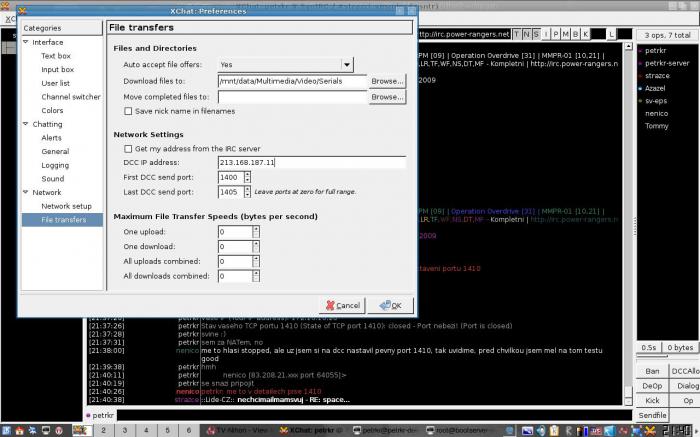Select General under Chatting
700x437 pixels.
55,151
